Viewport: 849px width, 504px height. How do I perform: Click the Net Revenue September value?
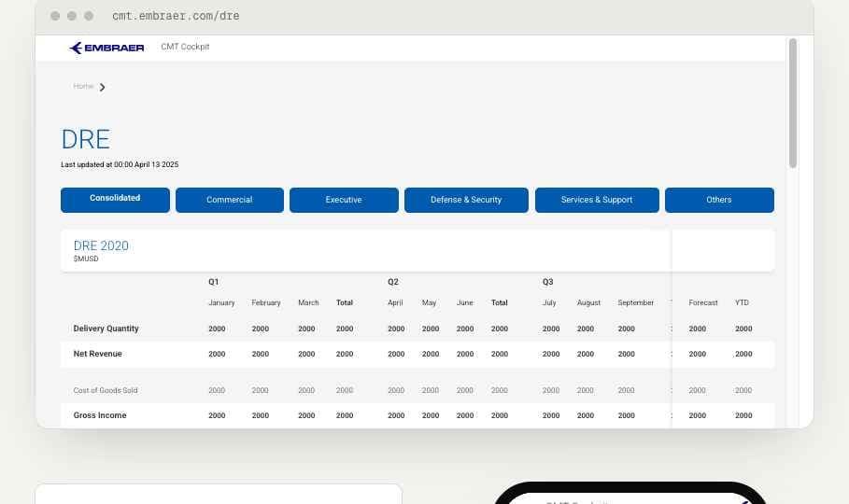[x=627, y=354]
